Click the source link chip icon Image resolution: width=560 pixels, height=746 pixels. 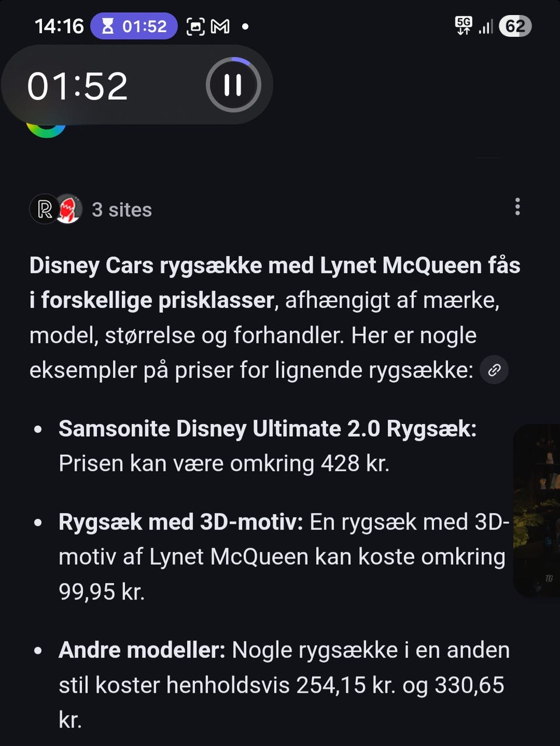494,370
